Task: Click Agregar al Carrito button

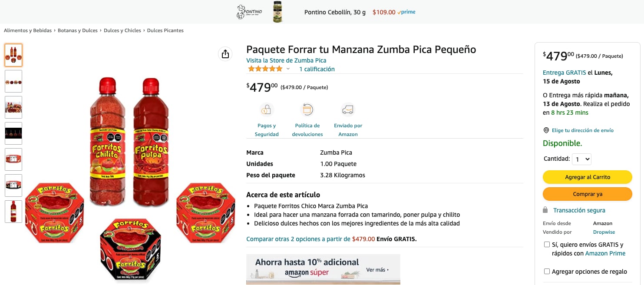Action: (x=587, y=177)
